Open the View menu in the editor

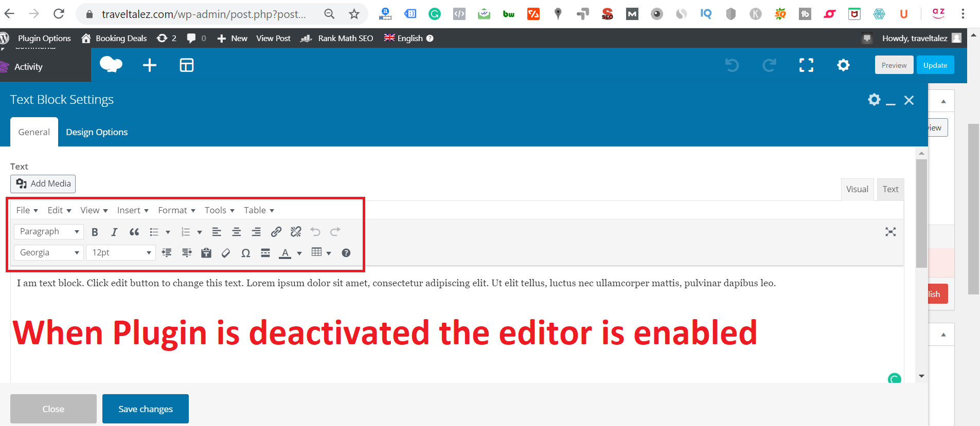point(94,210)
